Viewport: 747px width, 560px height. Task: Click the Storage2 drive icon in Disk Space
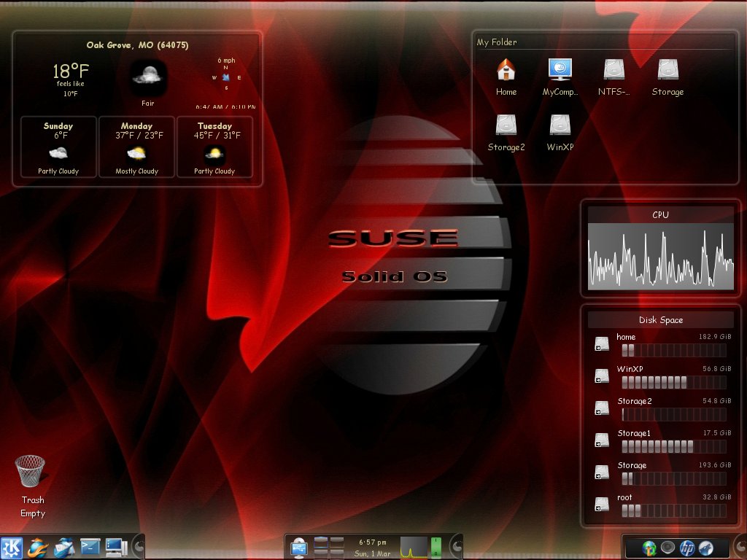click(x=602, y=408)
